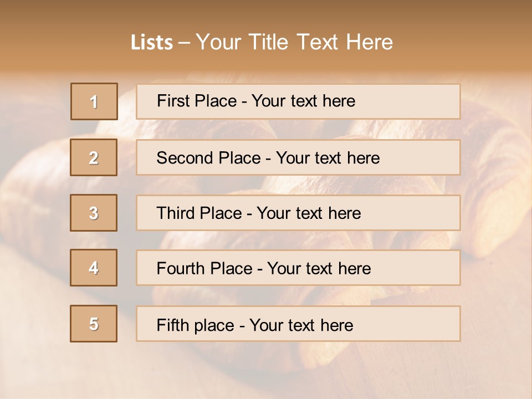This screenshot has height=399, width=532.
Task: Select the "Fifth place" label text
Action: point(195,325)
